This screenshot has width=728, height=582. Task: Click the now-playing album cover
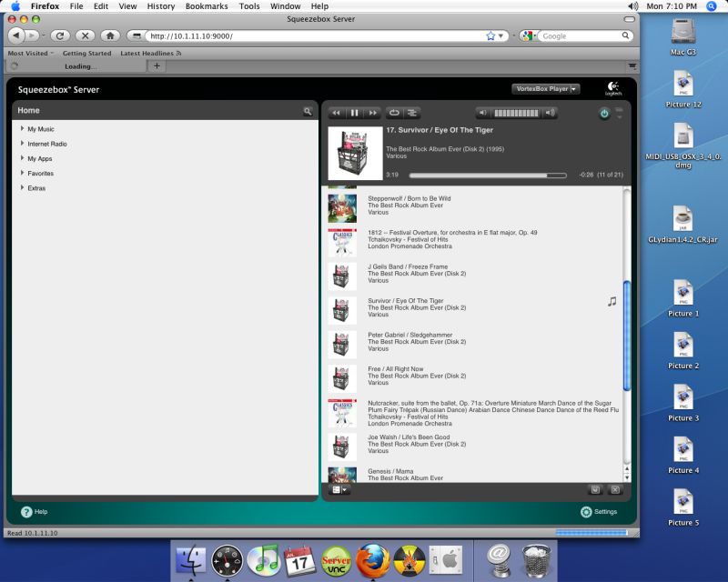coord(355,153)
